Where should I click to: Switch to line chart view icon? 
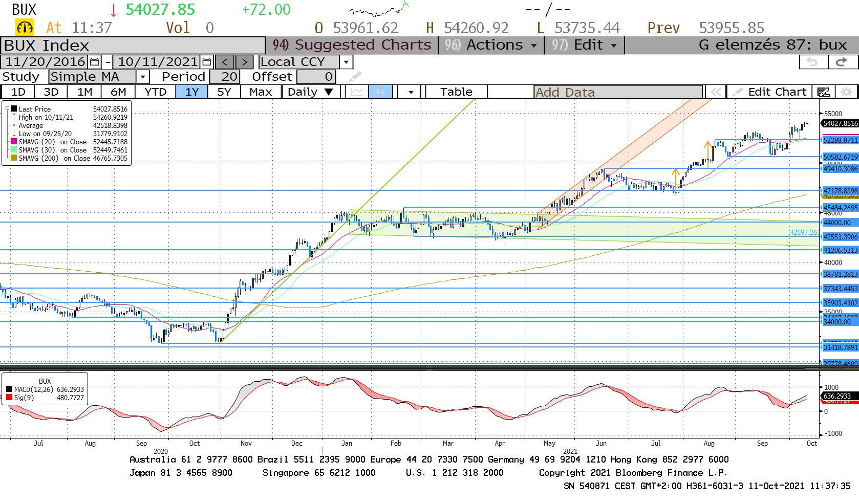[357, 92]
